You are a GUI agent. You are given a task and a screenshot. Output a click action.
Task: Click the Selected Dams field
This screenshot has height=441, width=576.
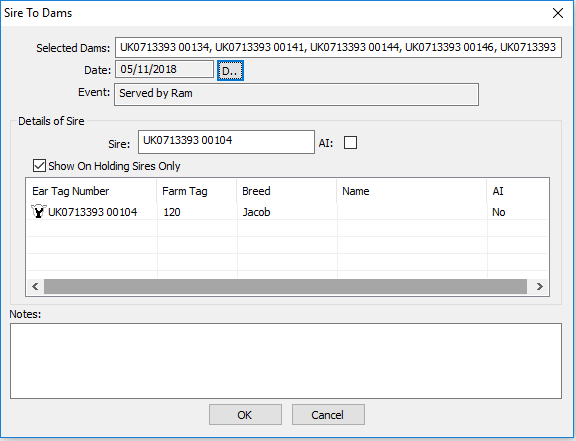coord(338,47)
